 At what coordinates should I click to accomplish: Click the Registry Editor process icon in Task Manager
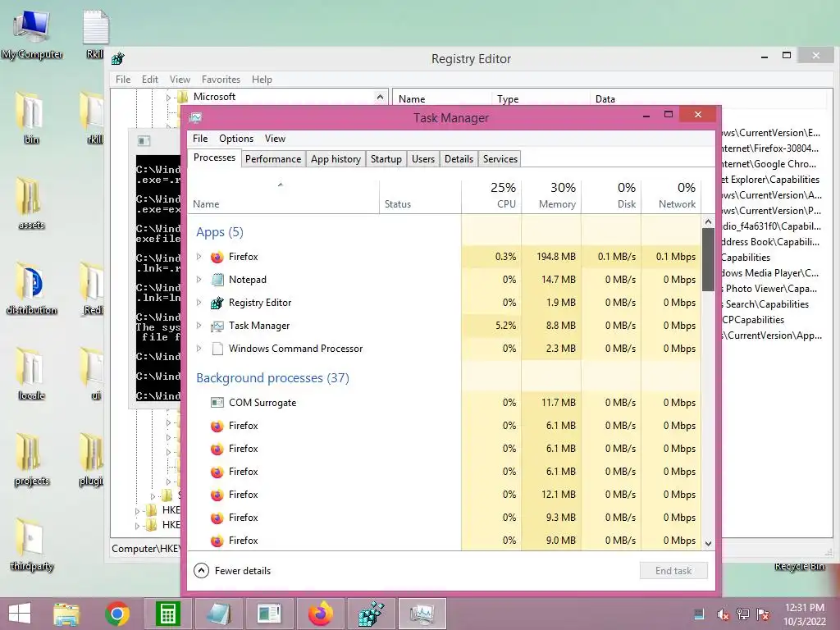coord(217,303)
